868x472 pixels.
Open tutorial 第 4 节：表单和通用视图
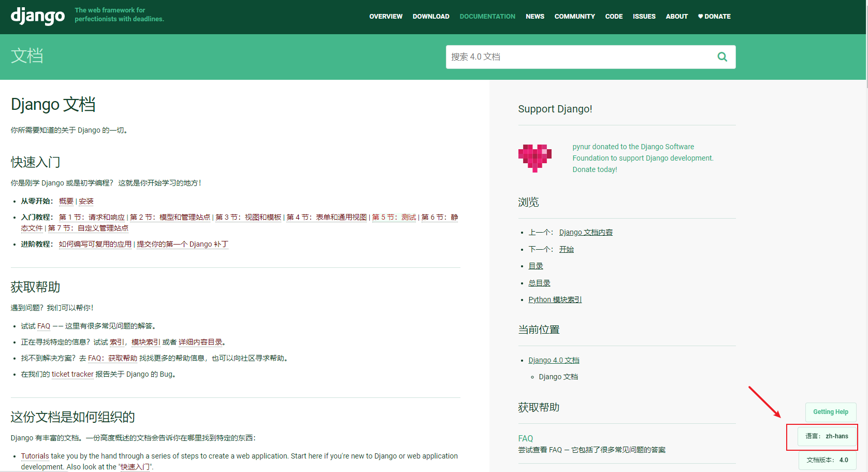click(326, 218)
